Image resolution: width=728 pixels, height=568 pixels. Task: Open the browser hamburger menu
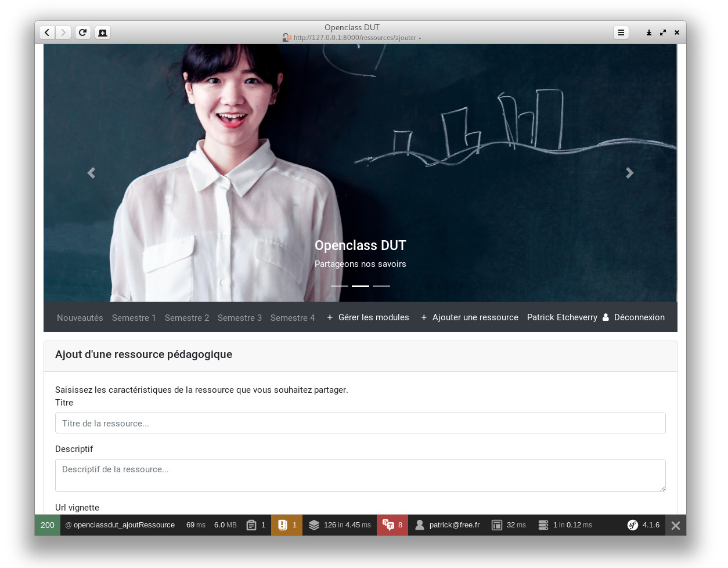pyautogui.click(x=621, y=32)
